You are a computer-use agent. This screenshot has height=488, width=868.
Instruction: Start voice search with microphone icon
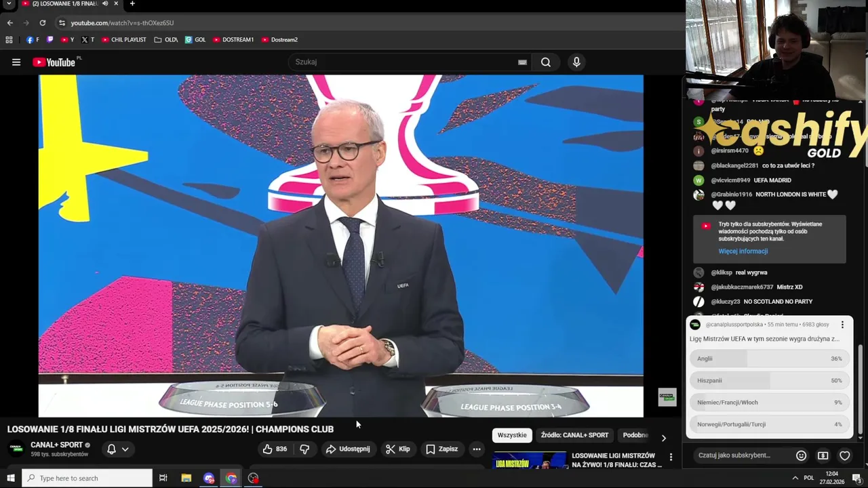click(576, 62)
